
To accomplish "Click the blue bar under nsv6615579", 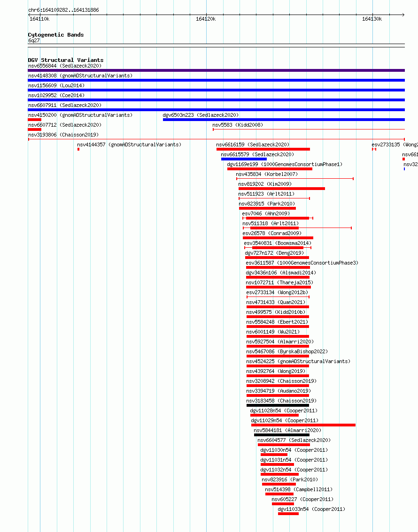I will pyautogui.click(x=244, y=159).
